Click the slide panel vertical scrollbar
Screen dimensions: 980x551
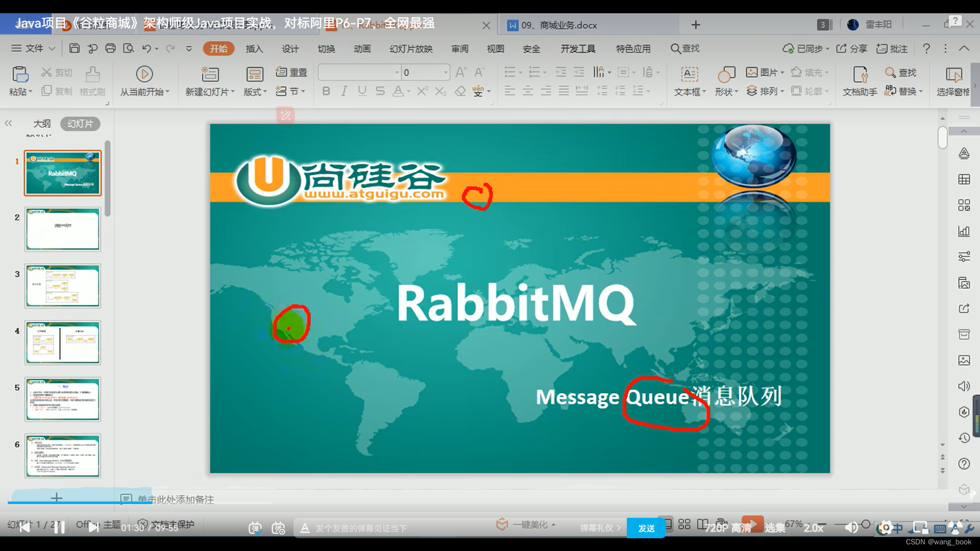pyautogui.click(x=107, y=179)
